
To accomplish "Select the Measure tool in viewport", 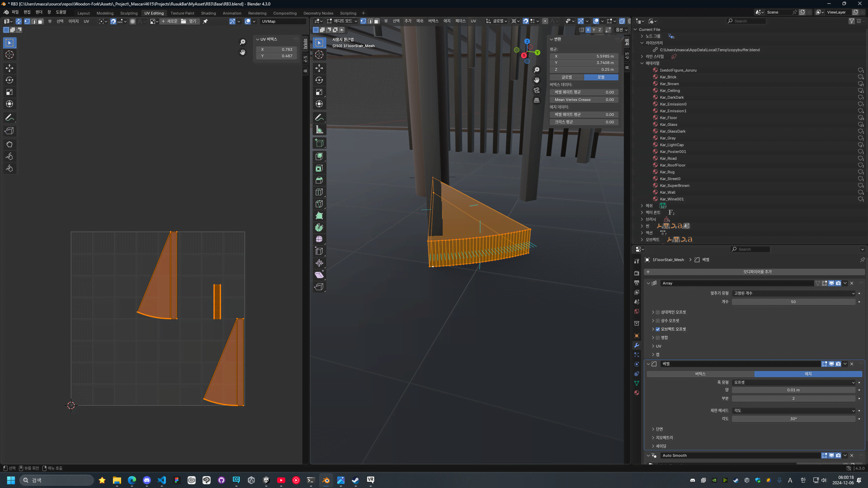I will (319, 130).
